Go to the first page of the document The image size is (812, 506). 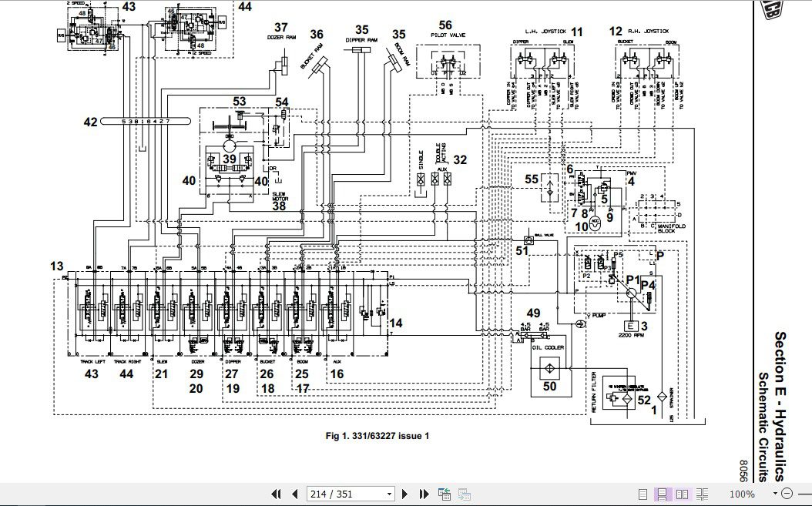277,494
